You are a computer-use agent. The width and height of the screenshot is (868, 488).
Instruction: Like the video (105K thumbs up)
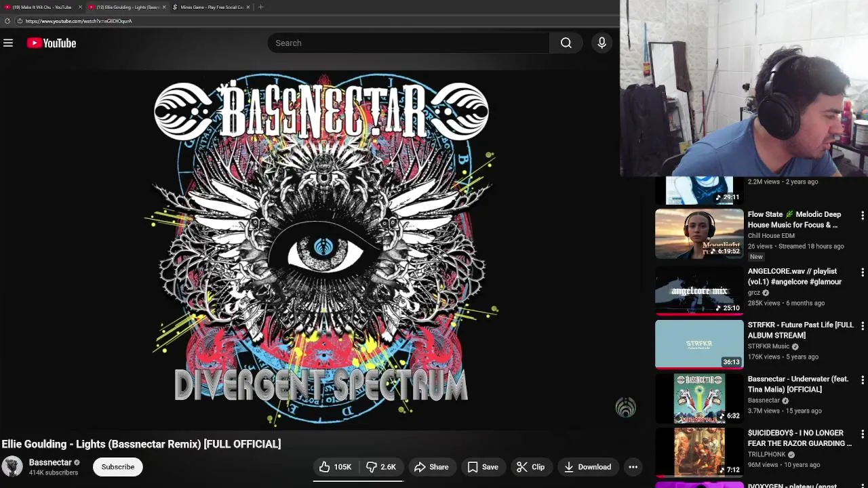[x=336, y=467]
